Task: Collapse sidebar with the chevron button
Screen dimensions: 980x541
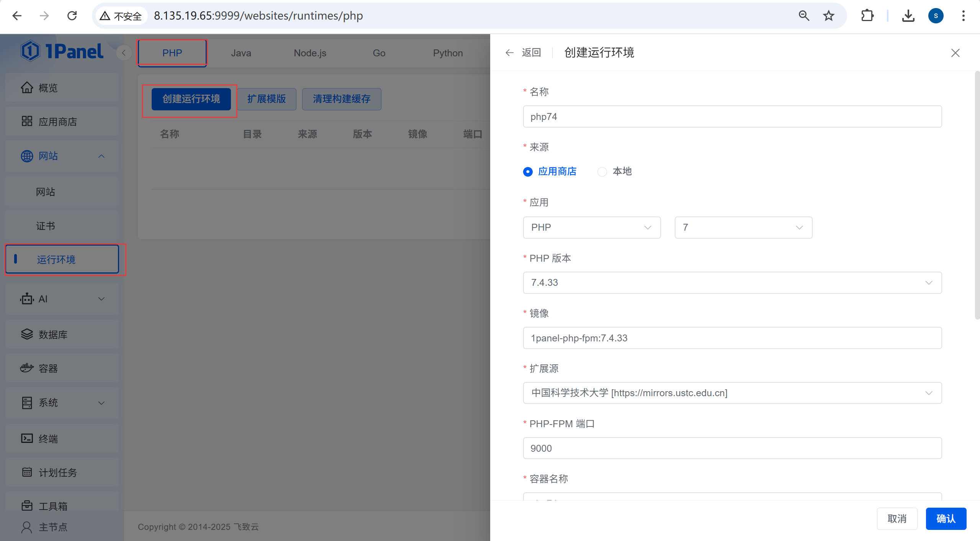Action: 124,53
